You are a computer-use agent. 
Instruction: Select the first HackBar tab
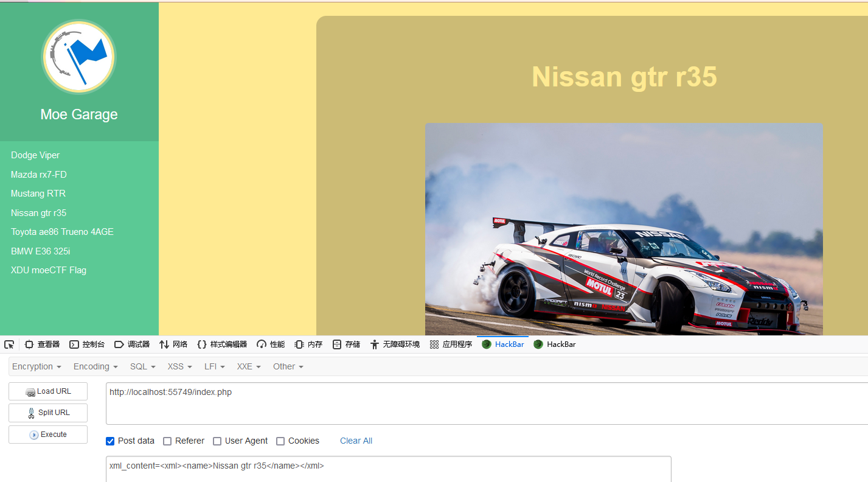click(x=502, y=344)
